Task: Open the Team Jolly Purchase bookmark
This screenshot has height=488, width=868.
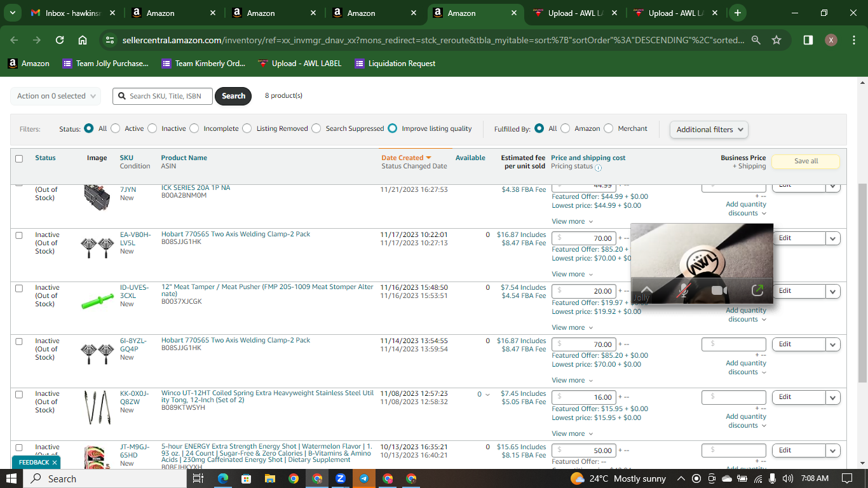Action: 105,64
